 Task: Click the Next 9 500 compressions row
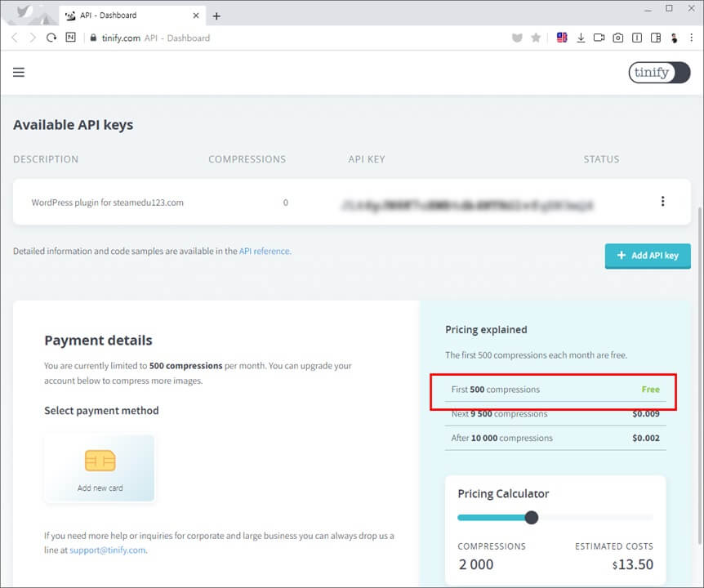[555, 414]
